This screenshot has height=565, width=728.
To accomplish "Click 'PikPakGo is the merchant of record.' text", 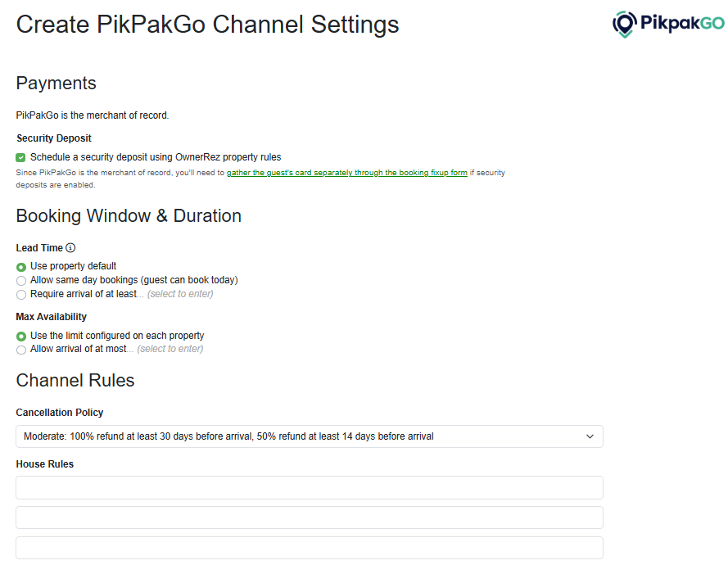I will [93, 115].
